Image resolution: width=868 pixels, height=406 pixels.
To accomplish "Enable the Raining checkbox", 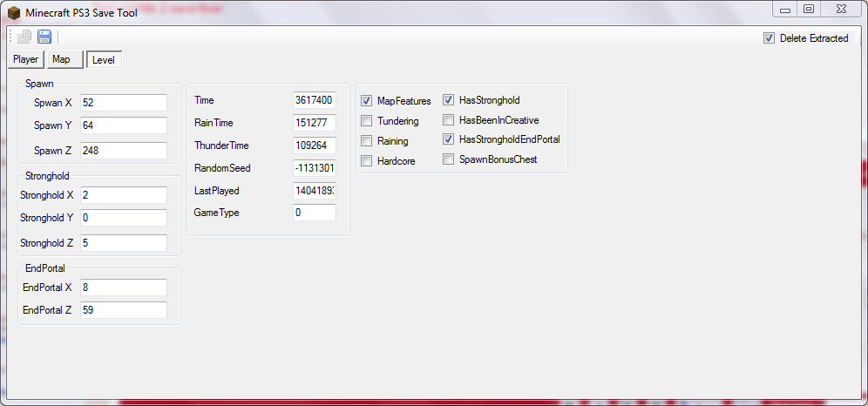I will [366, 140].
